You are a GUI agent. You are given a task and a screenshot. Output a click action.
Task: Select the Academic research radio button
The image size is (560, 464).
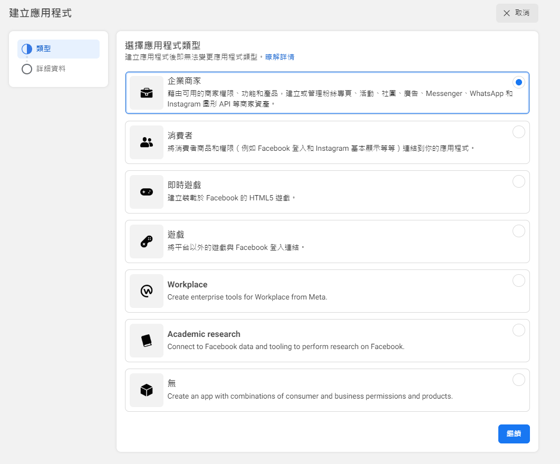click(x=519, y=330)
